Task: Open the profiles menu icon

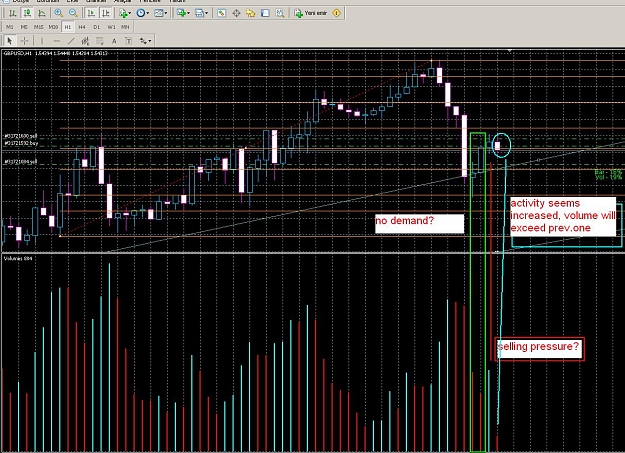Action: (199, 13)
